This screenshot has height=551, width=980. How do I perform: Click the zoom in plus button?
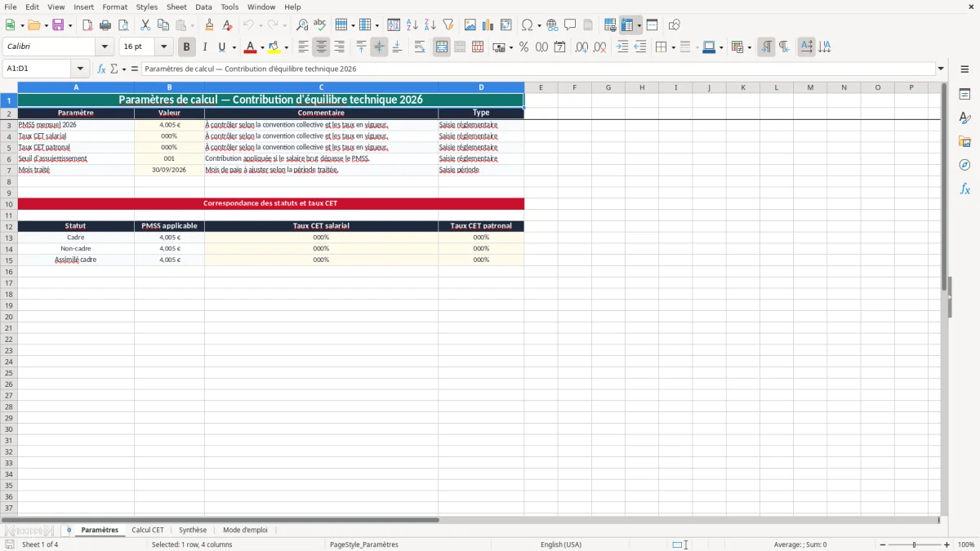click(947, 544)
